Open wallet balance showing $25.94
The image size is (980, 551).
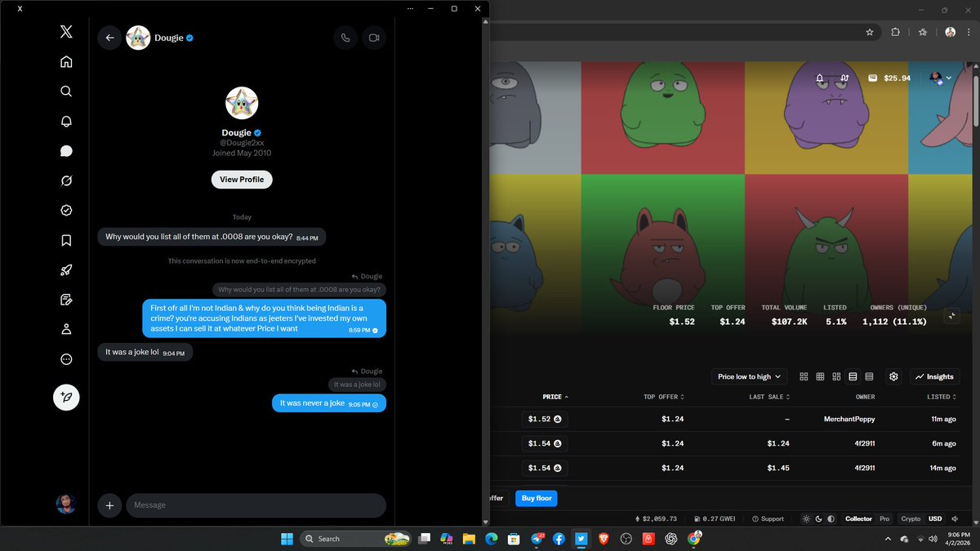tap(889, 78)
